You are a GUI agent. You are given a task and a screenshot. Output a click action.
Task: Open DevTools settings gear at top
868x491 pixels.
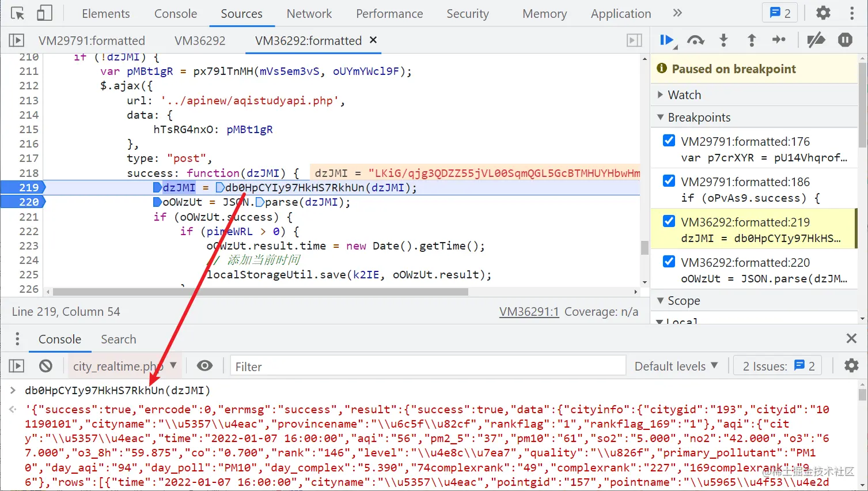tap(824, 13)
